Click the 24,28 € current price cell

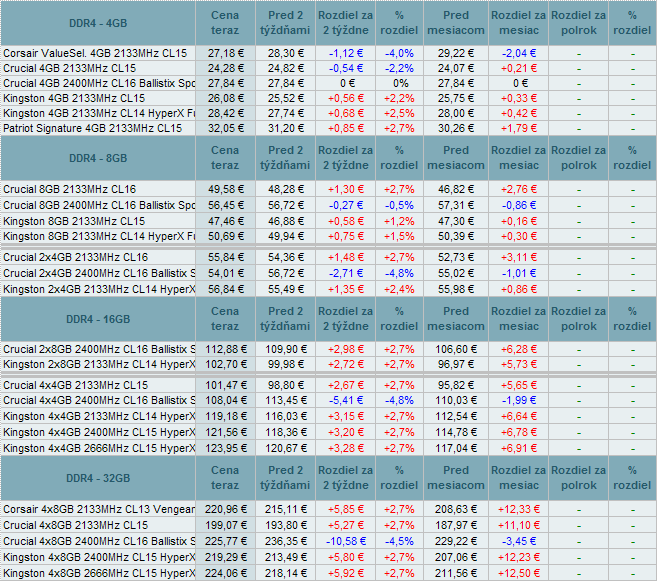coord(226,68)
